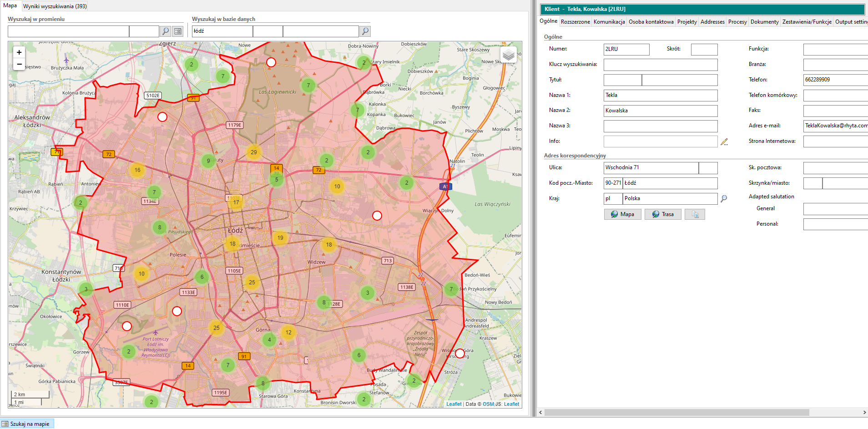Open the map layers control
Image resolution: width=868 pixels, height=429 pixels.
pos(508,56)
